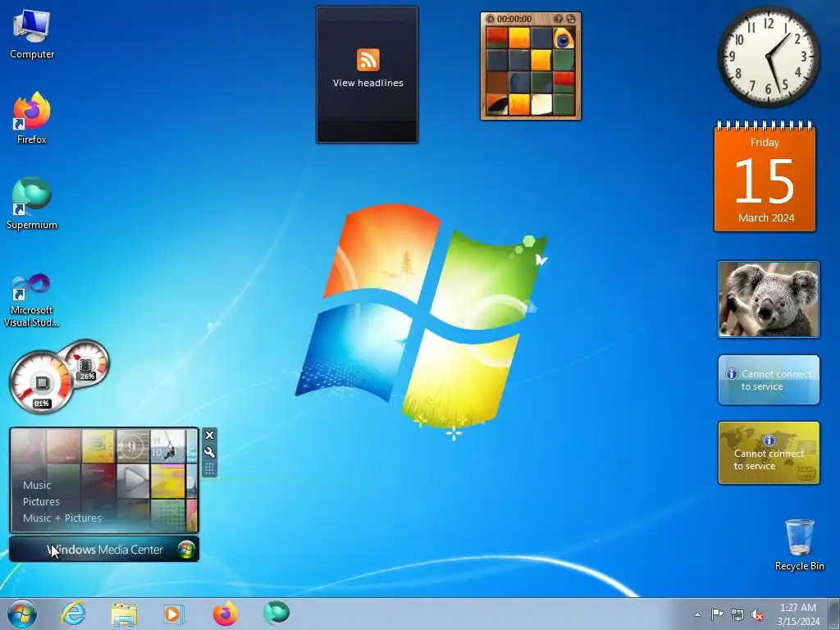Open the Action Center flag icon

pyautogui.click(x=717, y=614)
